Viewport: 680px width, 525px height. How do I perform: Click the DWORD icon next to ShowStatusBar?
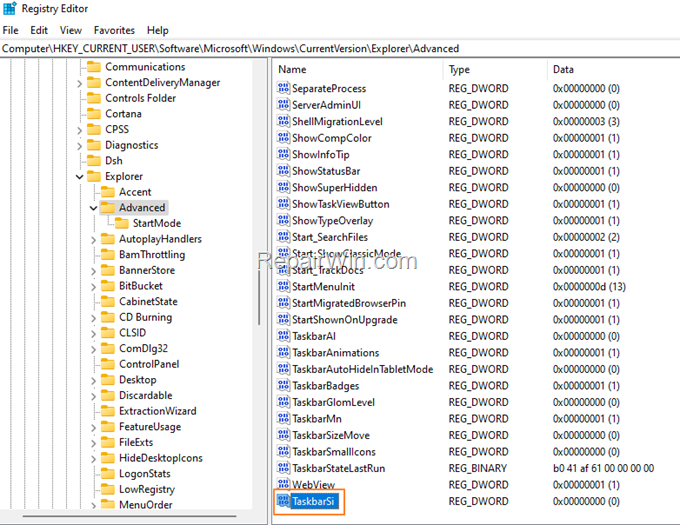(283, 170)
